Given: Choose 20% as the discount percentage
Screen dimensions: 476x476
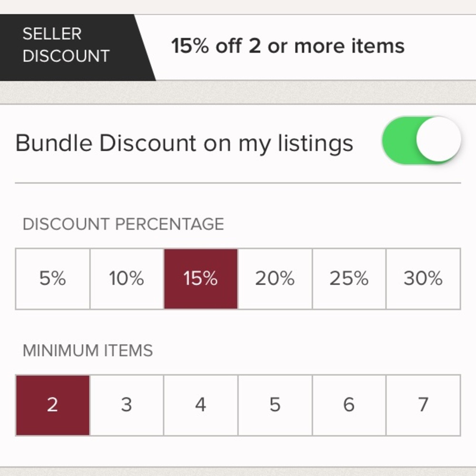Looking at the screenshot, I should (274, 279).
